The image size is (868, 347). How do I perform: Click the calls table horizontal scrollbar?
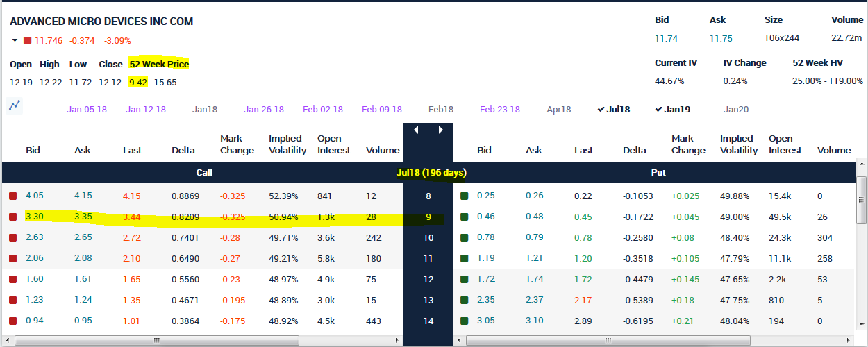(x=157, y=341)
